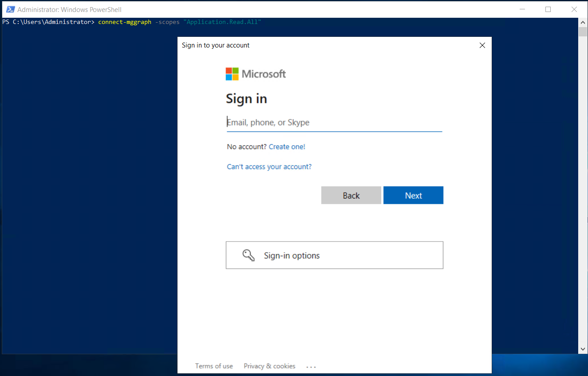Click the "No account?" text
Image resolution: width=588 pixels, height=376 pixels.
247,146
